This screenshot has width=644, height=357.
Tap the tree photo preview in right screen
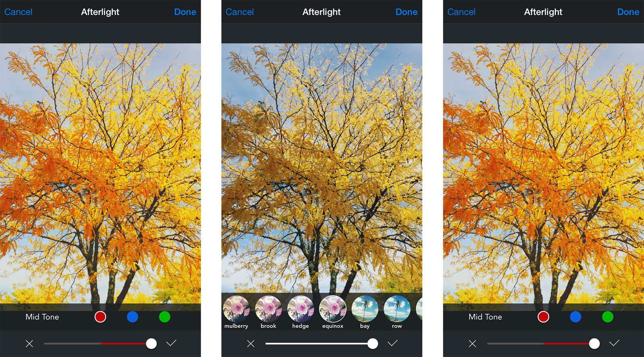click(x=543, y=173)
